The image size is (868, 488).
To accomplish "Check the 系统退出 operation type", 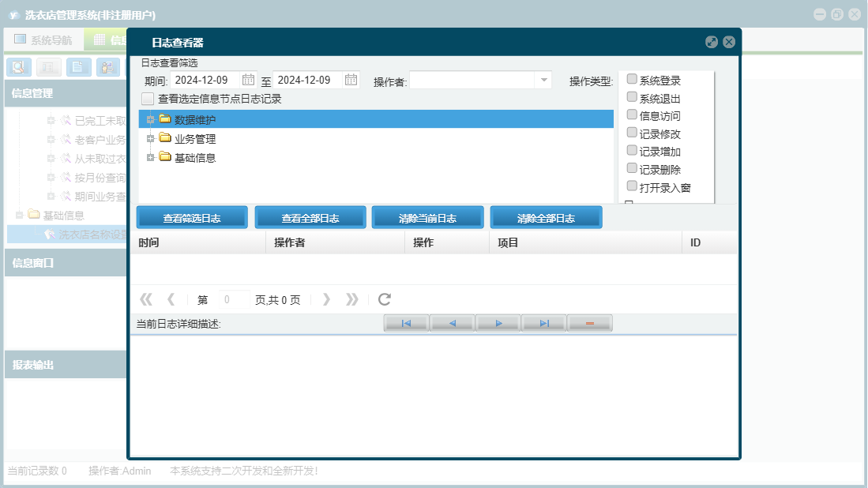I will click(632, 97).
